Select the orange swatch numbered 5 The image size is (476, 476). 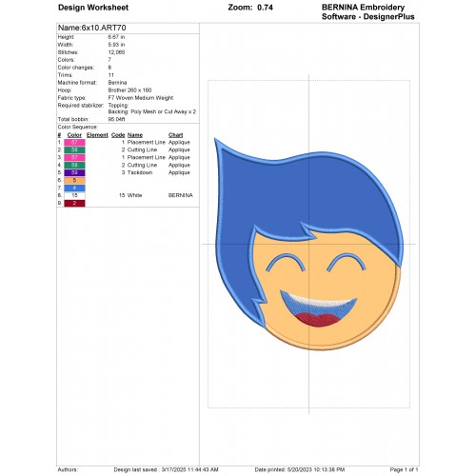(x=74, y=180)
